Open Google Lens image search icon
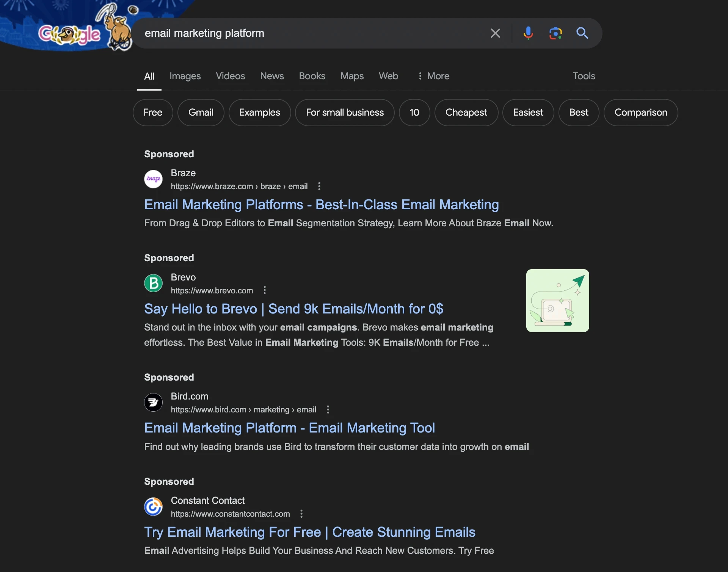728x572 pixels. tap(555, 33)
